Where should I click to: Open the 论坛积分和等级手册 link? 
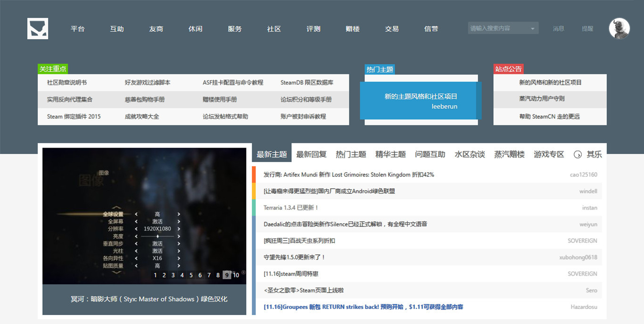tap(306, 100)
